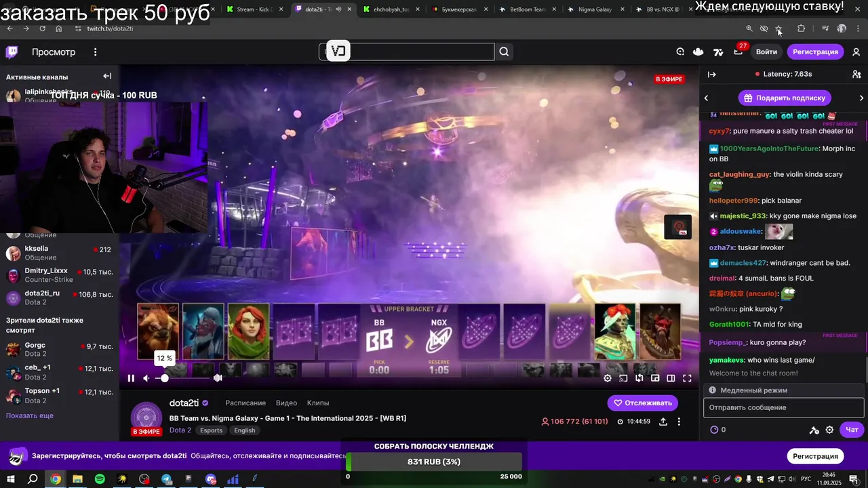Switch player to fullscreen
This screenshot has height=488, width=868.
point(687,378)
